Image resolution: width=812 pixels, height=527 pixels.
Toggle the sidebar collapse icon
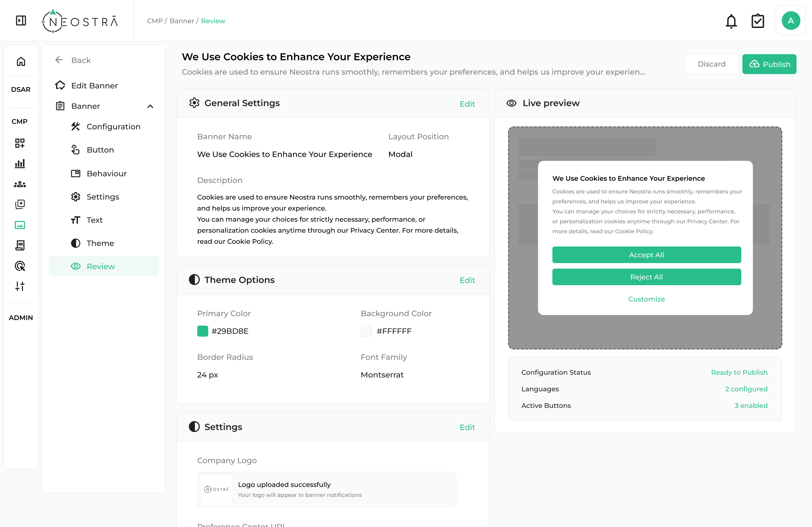tap(21, 21)
